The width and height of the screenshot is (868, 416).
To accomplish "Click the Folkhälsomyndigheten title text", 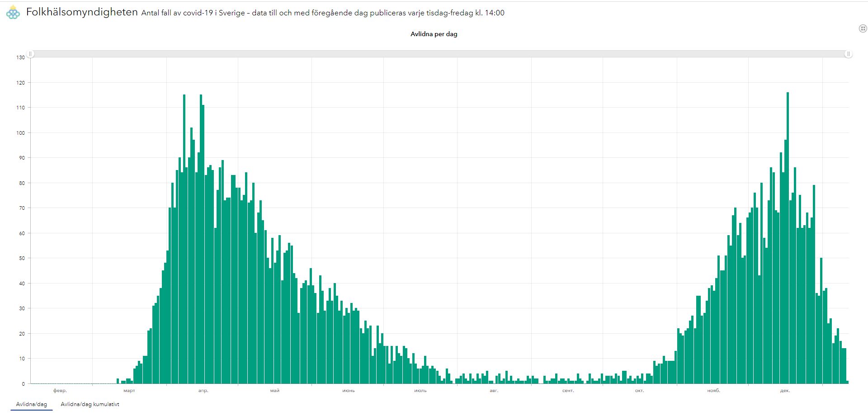I will tap(82, 12).
